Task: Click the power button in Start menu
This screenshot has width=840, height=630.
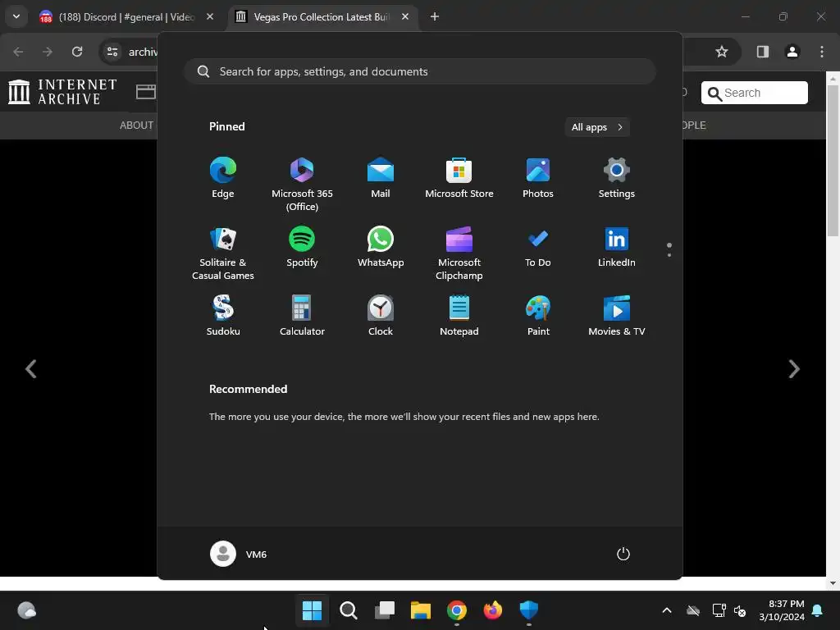Action: [623, 554]
